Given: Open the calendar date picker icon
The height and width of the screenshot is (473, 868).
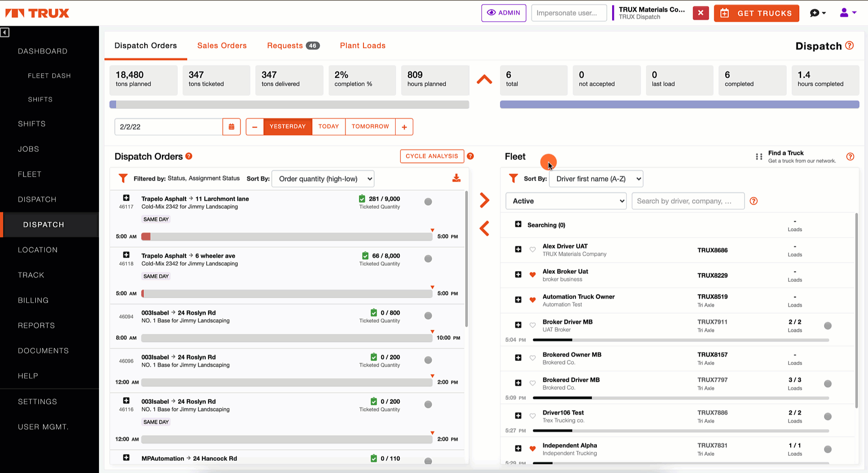Looking at the screenshot, I should point(231,127).
